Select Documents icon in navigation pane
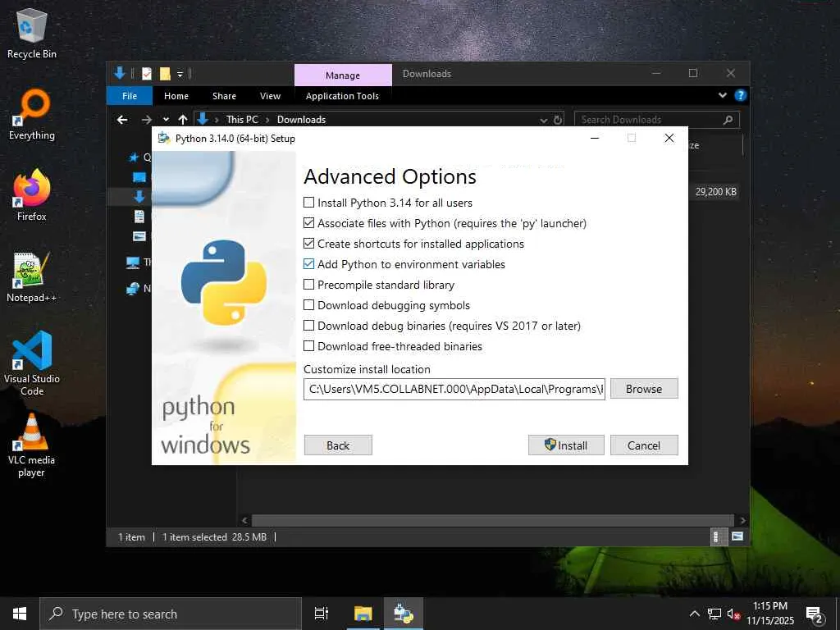Image resolution: width=840 pixels, height=630 pixels. (139, 217)
